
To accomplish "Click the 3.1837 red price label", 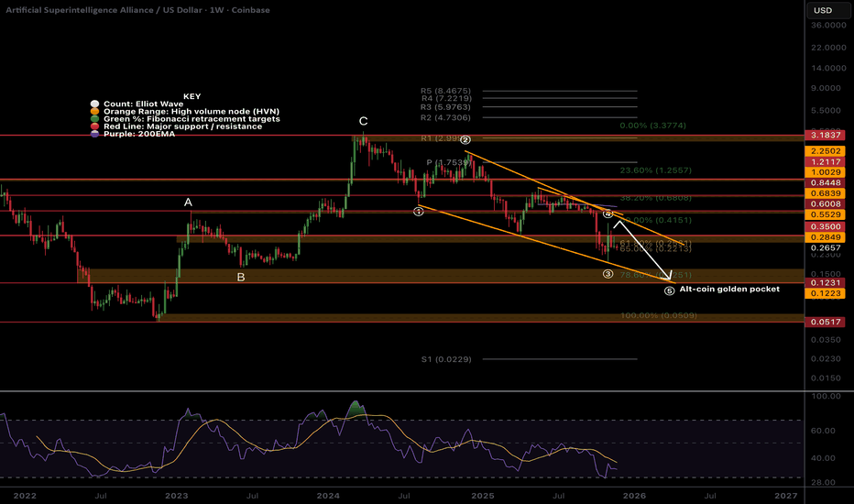I will point(822,135).
